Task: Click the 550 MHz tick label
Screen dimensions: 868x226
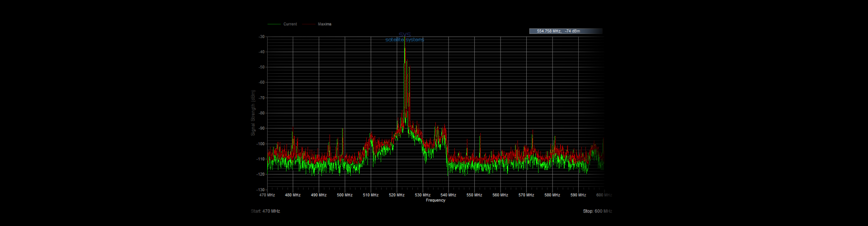Action: pyautogui.click(x=474, y=195)
